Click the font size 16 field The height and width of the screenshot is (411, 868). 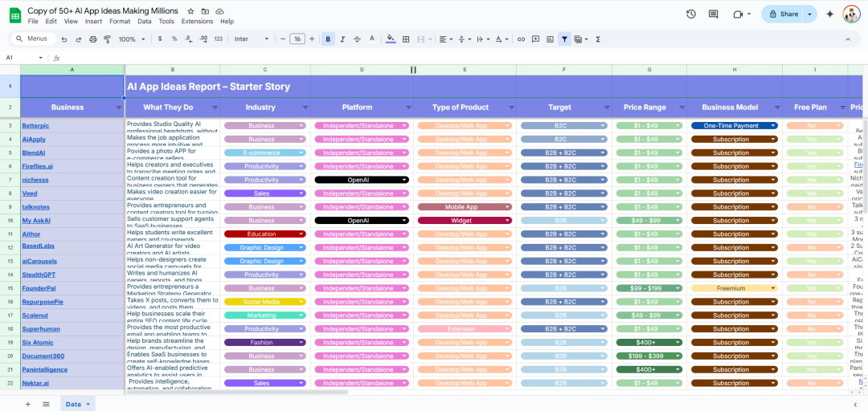[297, 39]
